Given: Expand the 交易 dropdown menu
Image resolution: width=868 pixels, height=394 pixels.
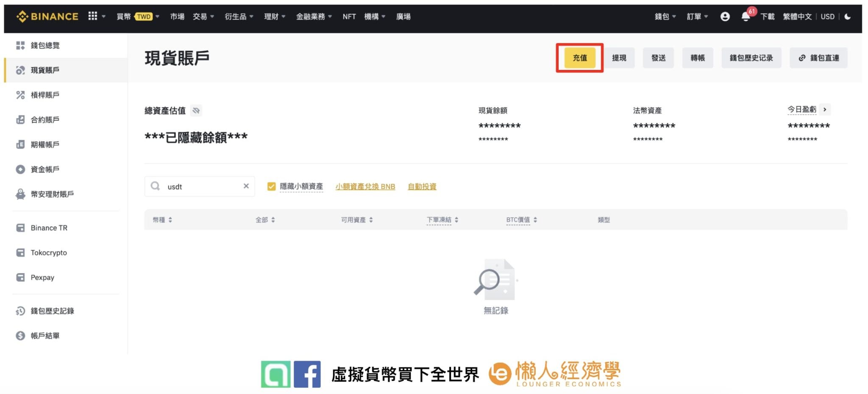Looking at the screenshot, I should (x=203, y=17).
